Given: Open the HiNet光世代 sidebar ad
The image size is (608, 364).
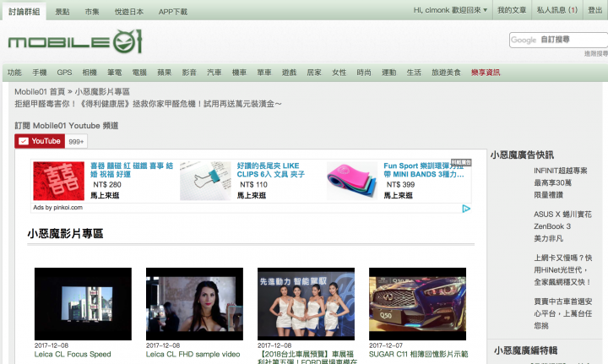Looking at the screenshot, I should point(563,269).
